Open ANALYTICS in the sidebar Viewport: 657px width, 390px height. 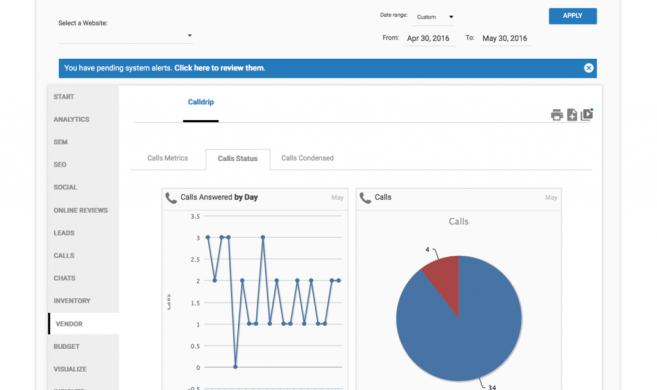click(x=71, y=119)
